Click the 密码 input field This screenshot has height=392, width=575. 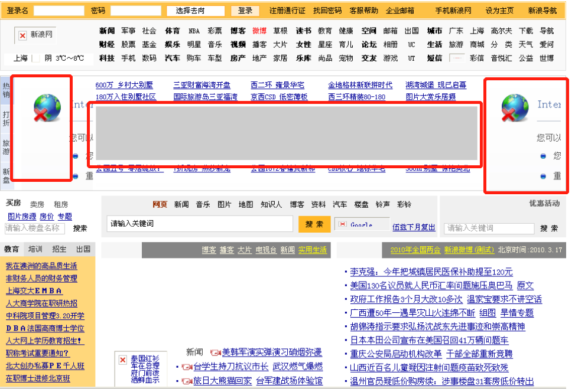pos(136,11)
